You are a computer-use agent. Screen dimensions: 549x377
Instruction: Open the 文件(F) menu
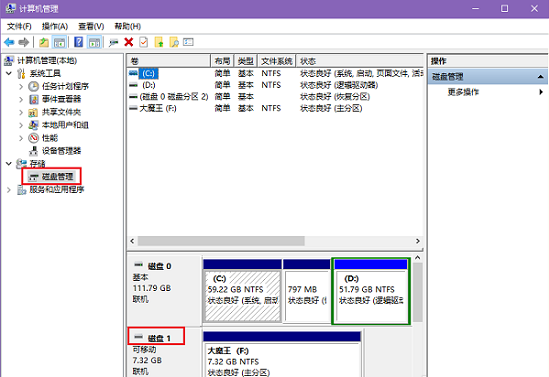[x=19, y=26]
